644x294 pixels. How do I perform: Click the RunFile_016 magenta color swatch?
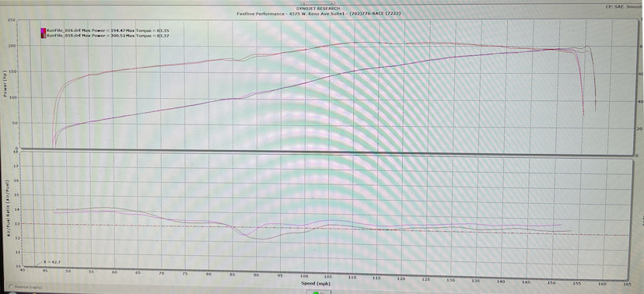point(43,31)
